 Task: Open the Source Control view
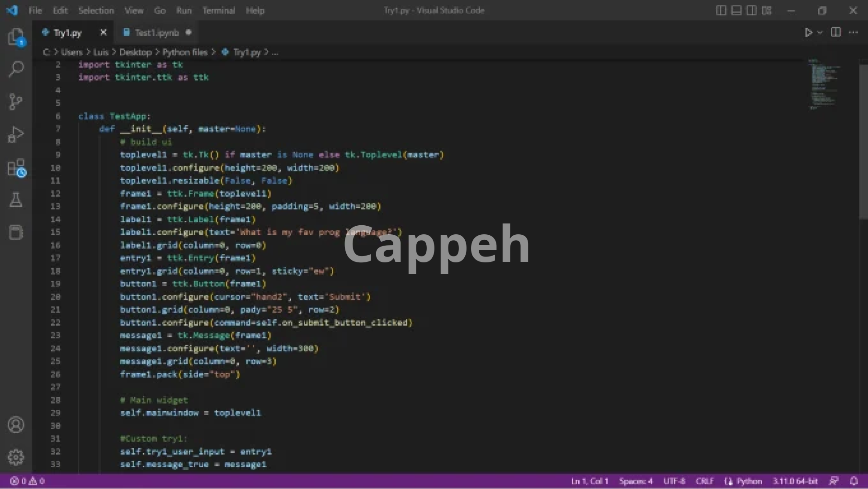tap(16, 101)
